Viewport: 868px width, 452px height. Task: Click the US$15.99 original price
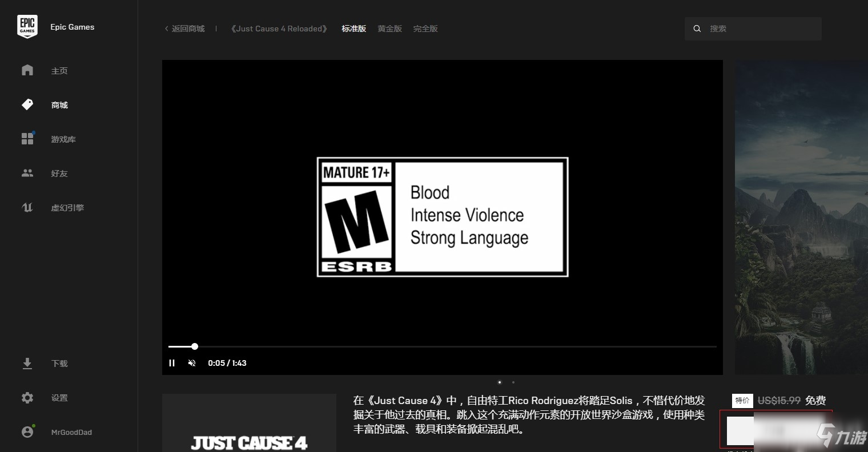click(779, 401)
